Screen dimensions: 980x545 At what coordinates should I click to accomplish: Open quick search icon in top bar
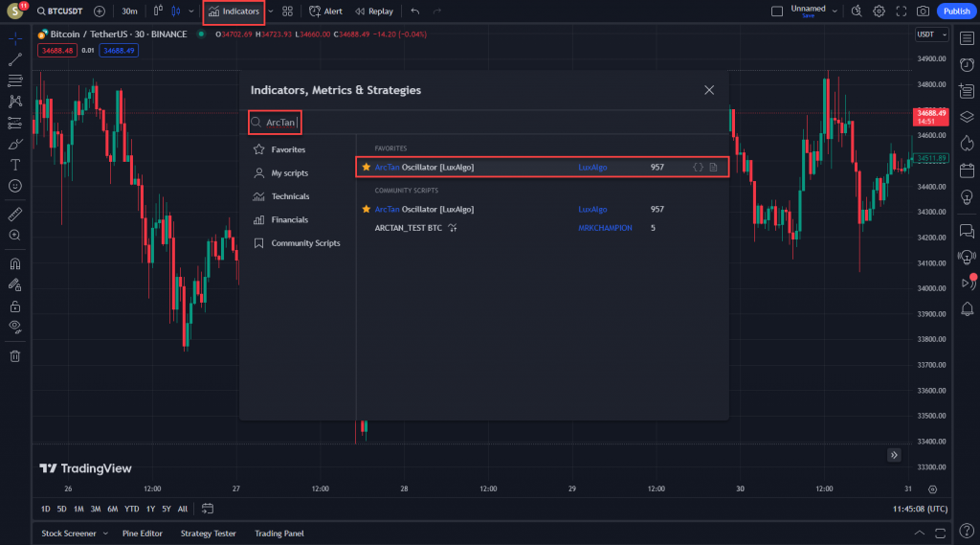pos(857,11)
